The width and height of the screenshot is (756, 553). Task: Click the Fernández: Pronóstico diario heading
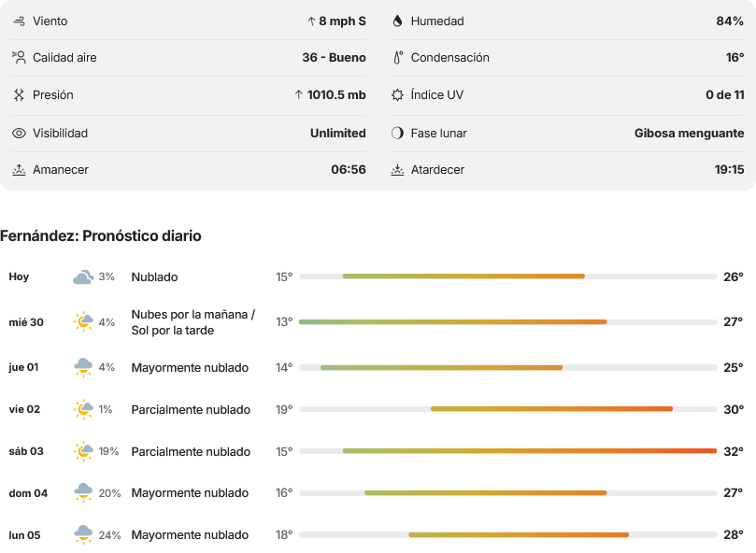click(x=101, y=235)
